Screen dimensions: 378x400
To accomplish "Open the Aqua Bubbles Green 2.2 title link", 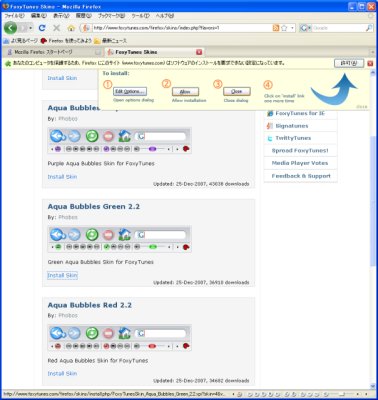I will pos(94,207).
